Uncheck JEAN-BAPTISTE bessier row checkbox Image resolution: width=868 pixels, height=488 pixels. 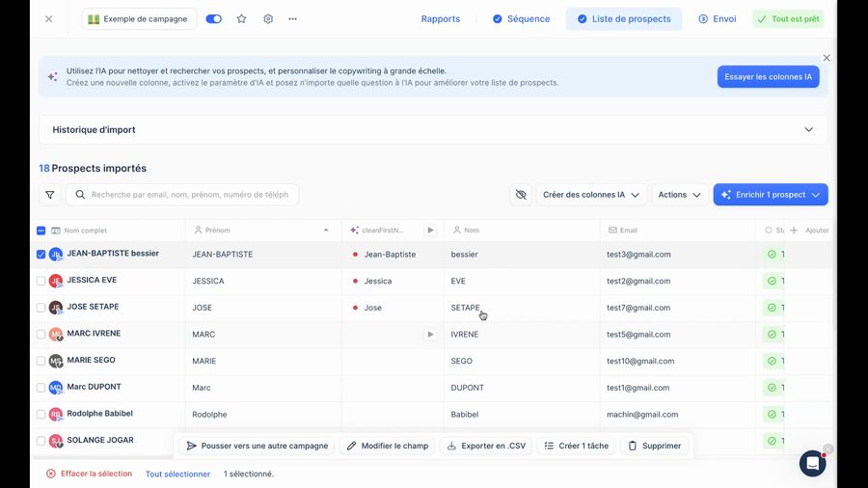41,254
